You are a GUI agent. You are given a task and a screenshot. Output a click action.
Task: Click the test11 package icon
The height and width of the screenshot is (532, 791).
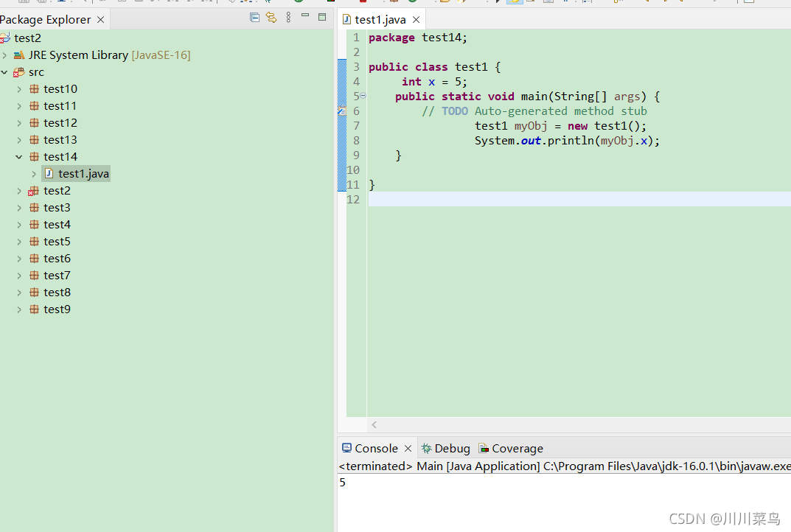click(x=34, y=106)
